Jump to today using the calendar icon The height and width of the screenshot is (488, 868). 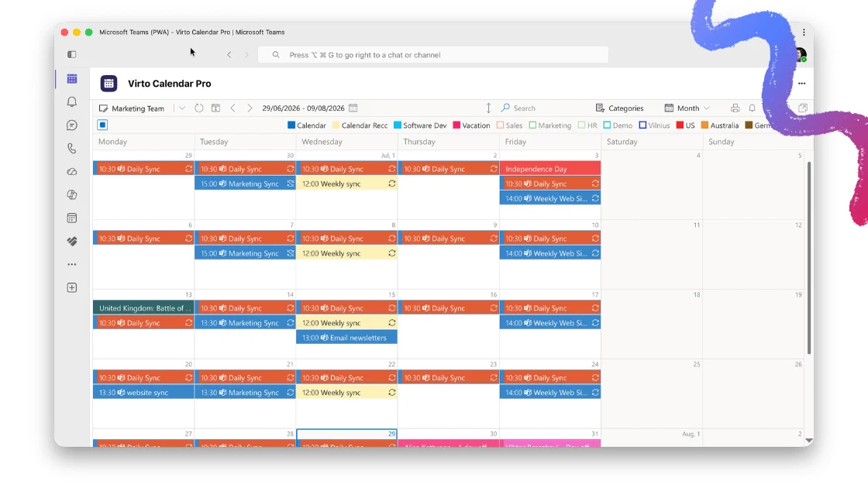[x=216, y=108]
